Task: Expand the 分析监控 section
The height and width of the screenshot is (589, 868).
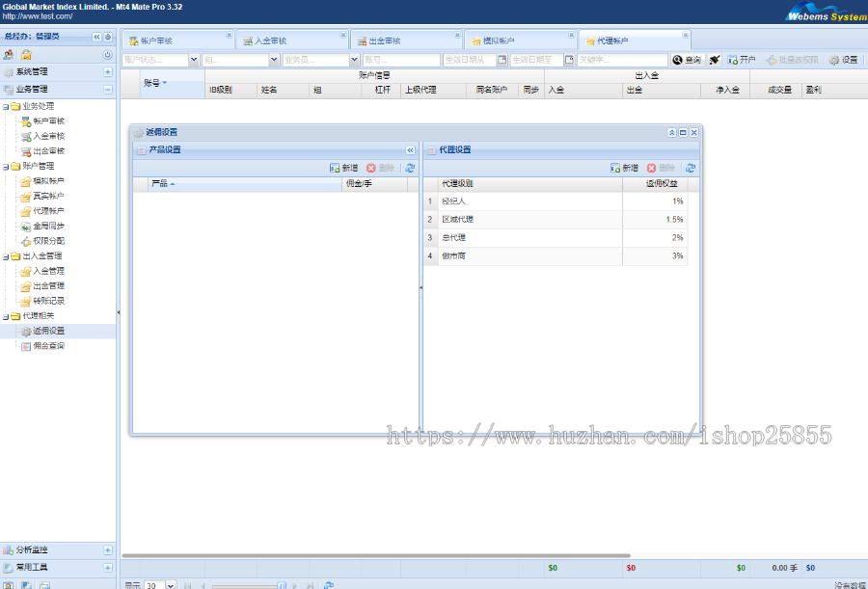Action: (x=108, y=550)
